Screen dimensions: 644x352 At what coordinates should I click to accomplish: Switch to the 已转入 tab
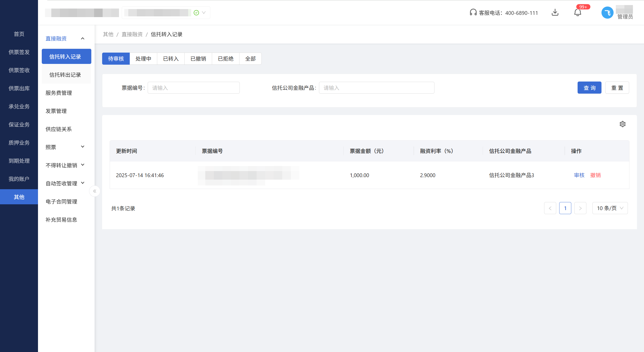point(171,59)
